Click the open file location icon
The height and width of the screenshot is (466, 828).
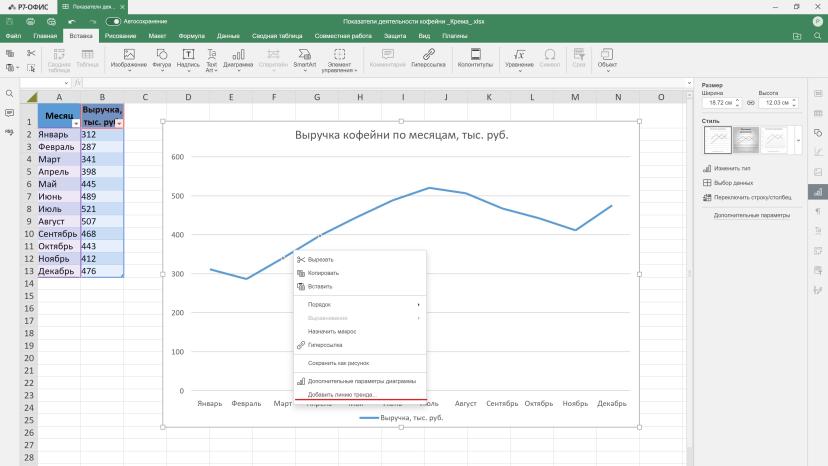[797, 36]
